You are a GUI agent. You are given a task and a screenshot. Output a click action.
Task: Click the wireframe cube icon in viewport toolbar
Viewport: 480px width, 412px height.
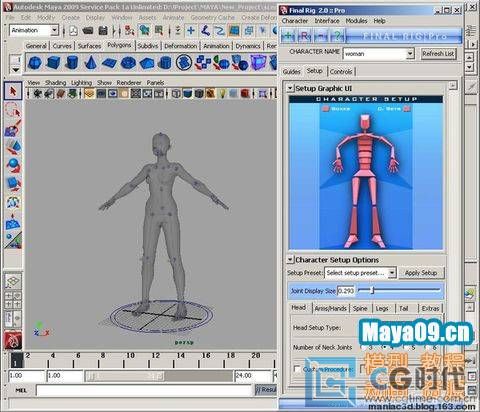176,94
